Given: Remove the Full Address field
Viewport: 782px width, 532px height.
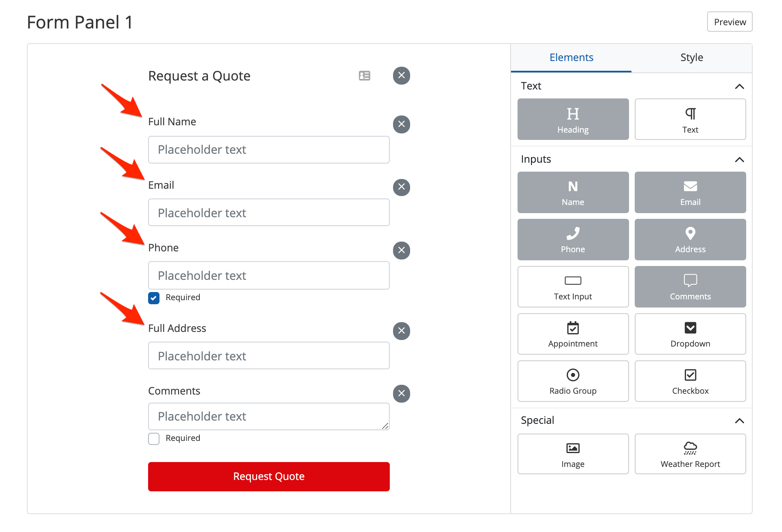Looking at the screenshot, I should (401, 331).
